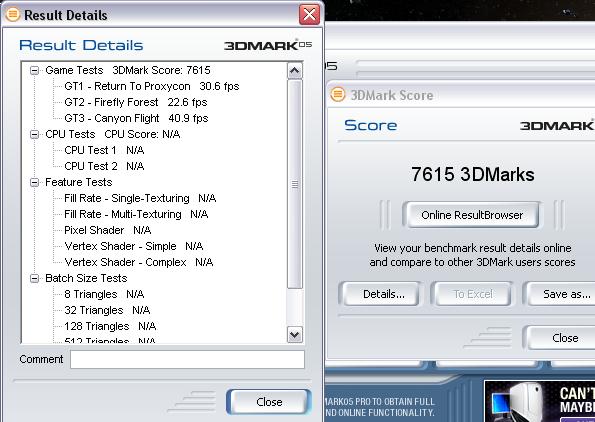
Task: Select Fill Rate - Multi-Texturing row
Action: [136, 214]
